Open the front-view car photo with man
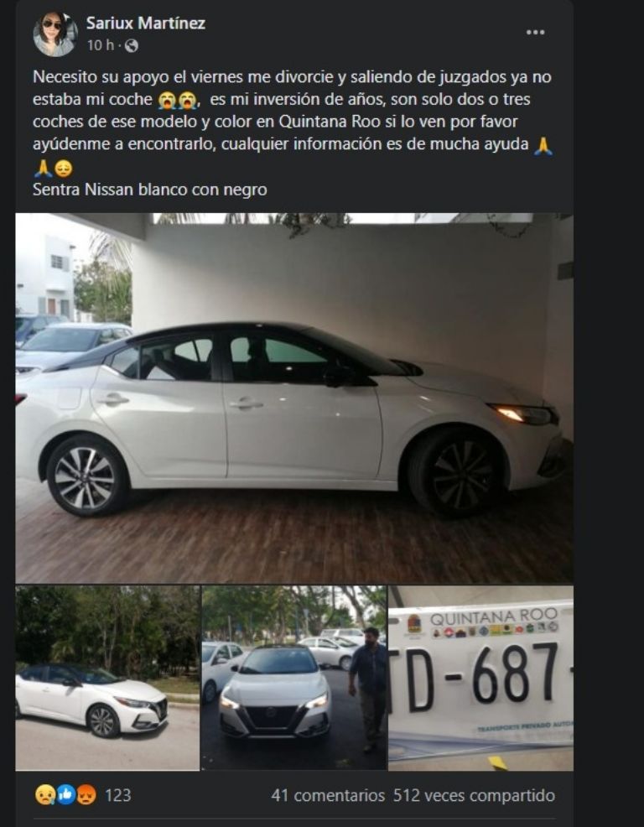Screen dimensions: 644x827 tap(294, 679)
